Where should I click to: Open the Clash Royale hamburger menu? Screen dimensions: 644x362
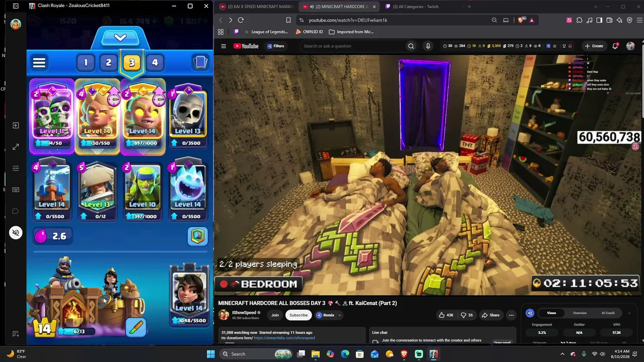click(x=39, y=62)
